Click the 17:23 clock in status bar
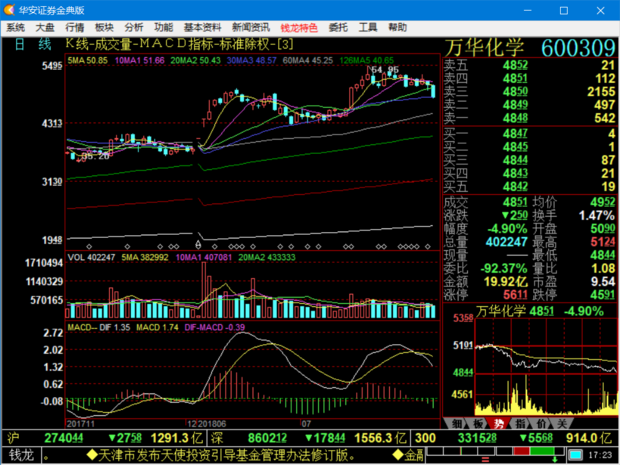 pyautogui.click(x=600, y=455)
